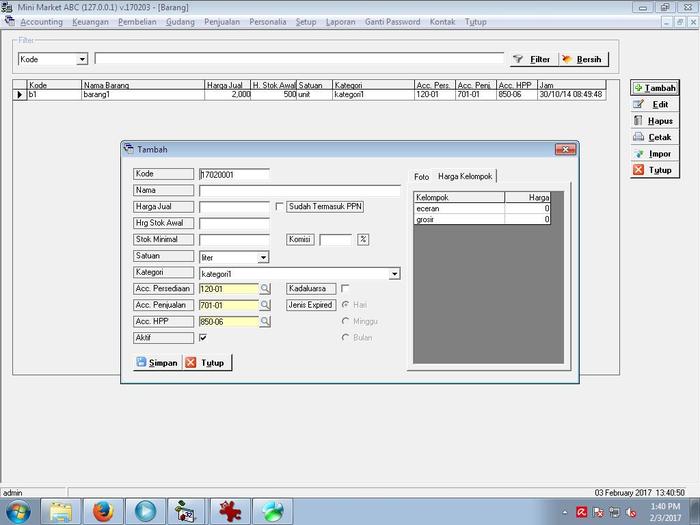This screenshot has width=700, height=525.
Task: Open lookup search for Acc. HPP
Action: pyautogui.click(x=265, y=322)
